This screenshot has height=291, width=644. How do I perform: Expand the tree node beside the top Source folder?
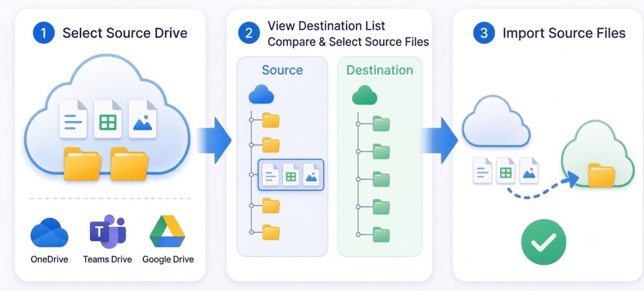click(251, 120)
